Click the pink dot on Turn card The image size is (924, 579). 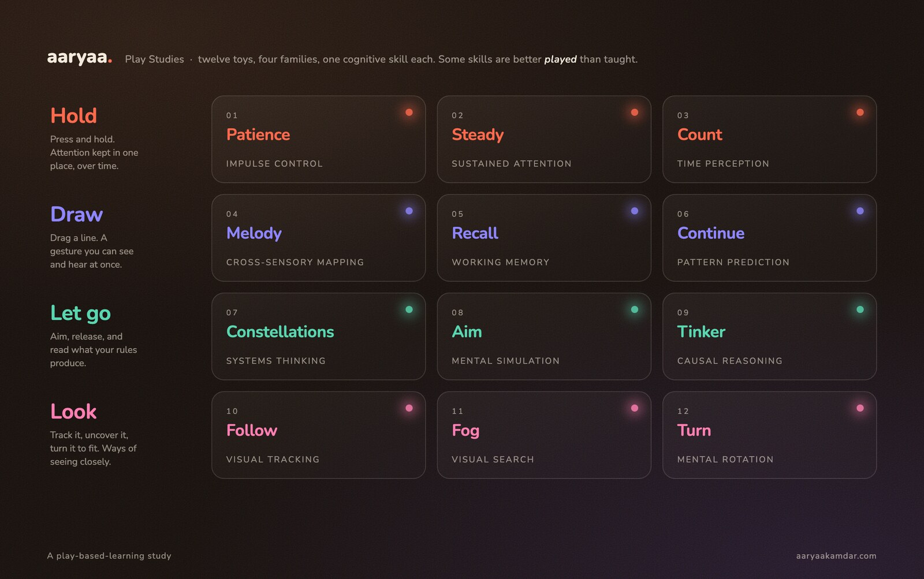pos(860,408)
